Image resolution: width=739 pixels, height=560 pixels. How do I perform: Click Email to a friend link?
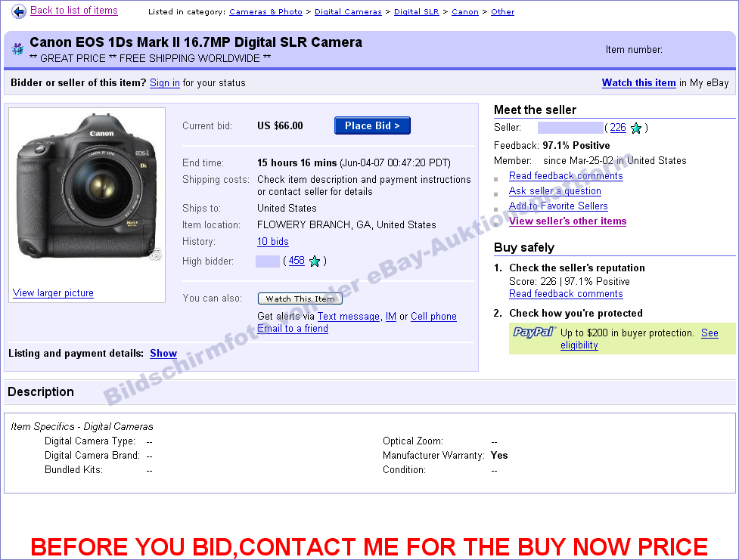[x=293, y=329]
